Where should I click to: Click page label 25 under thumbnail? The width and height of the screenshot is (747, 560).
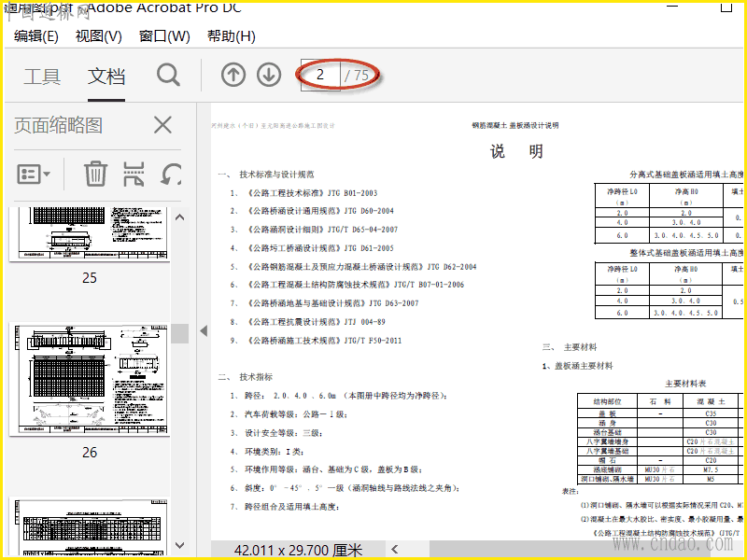tap(90, 277)
